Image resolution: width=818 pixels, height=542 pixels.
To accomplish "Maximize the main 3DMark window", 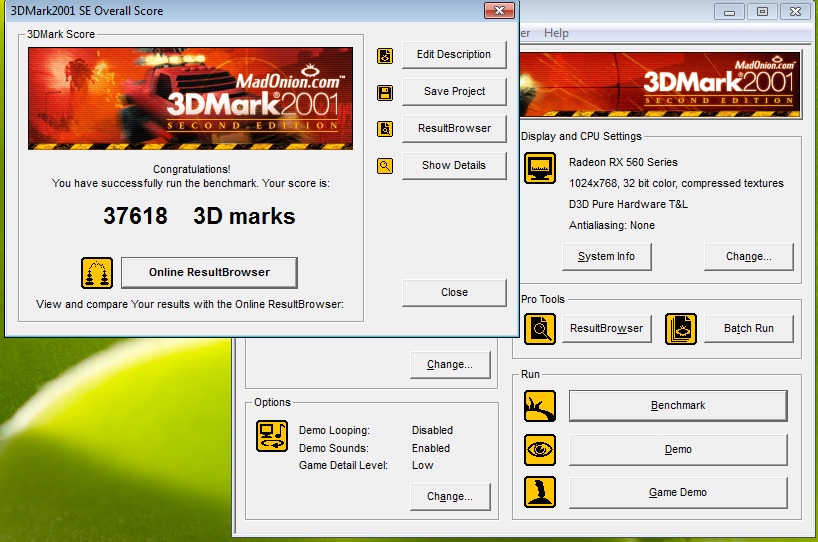I will pos(762,11).
